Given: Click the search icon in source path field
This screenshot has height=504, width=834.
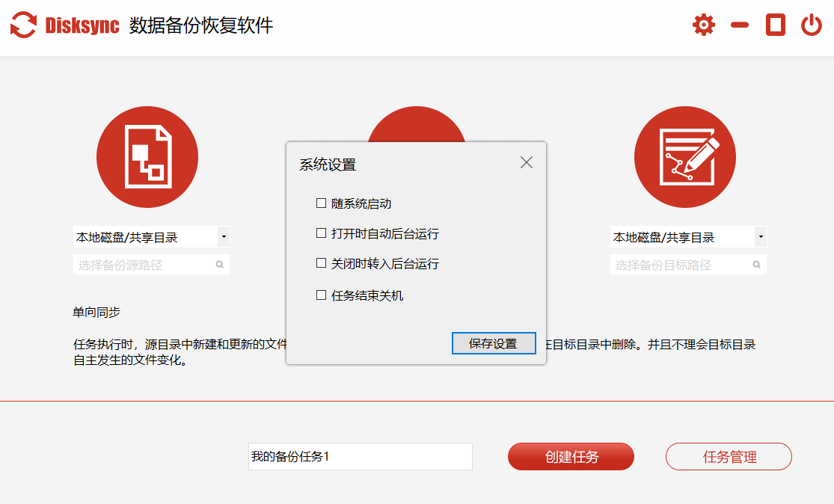Looking at the screenshot, I should (x=220, y=265).
